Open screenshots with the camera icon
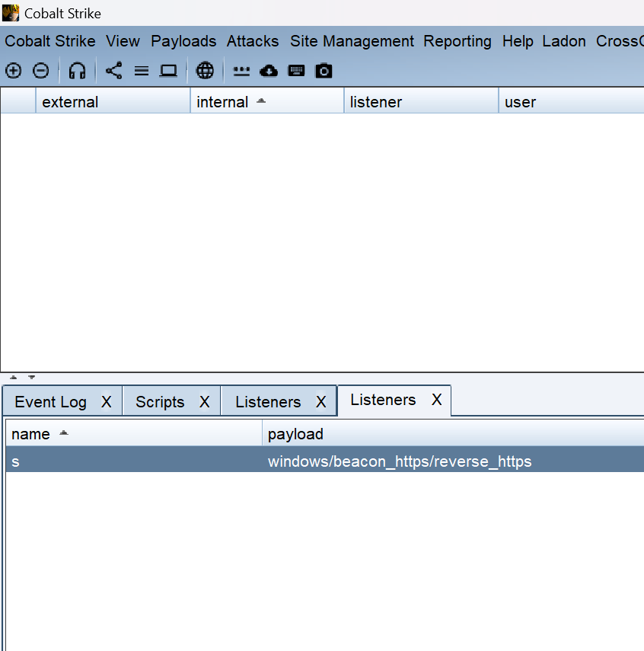 pyautogui.click(x=324, y=71)
